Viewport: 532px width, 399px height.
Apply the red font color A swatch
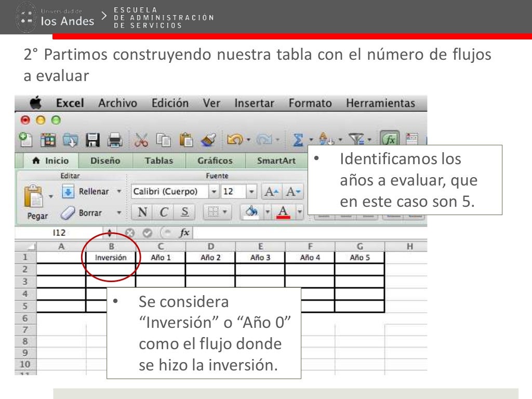[283, 212]
